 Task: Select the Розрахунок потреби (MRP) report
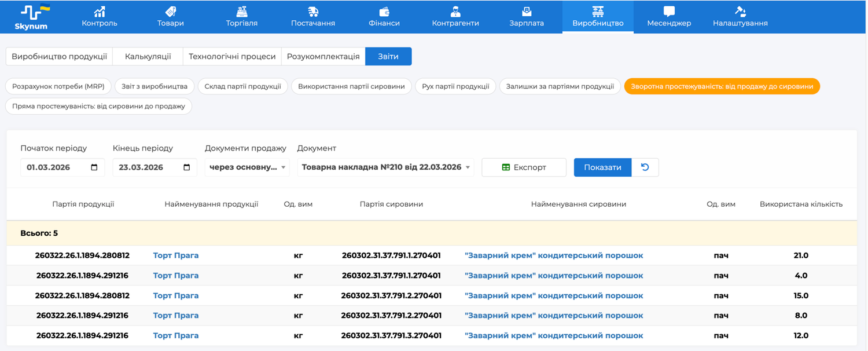point(58,86)
